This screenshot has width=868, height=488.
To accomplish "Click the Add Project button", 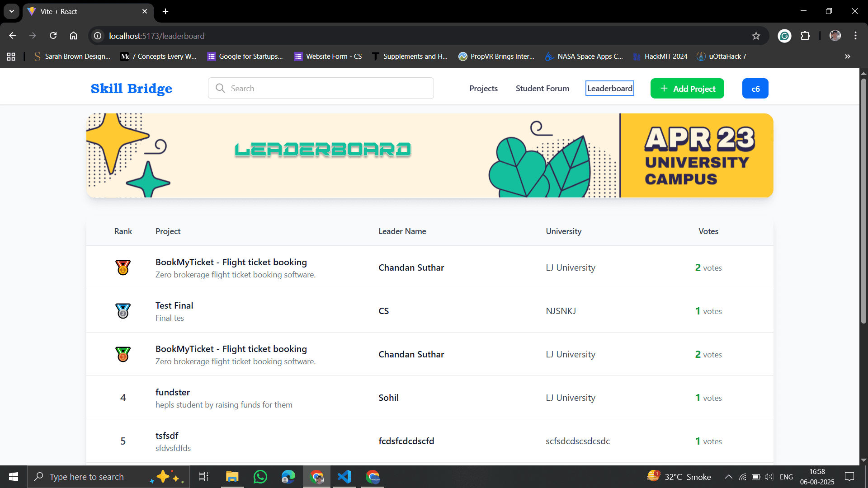I will 687,89.
